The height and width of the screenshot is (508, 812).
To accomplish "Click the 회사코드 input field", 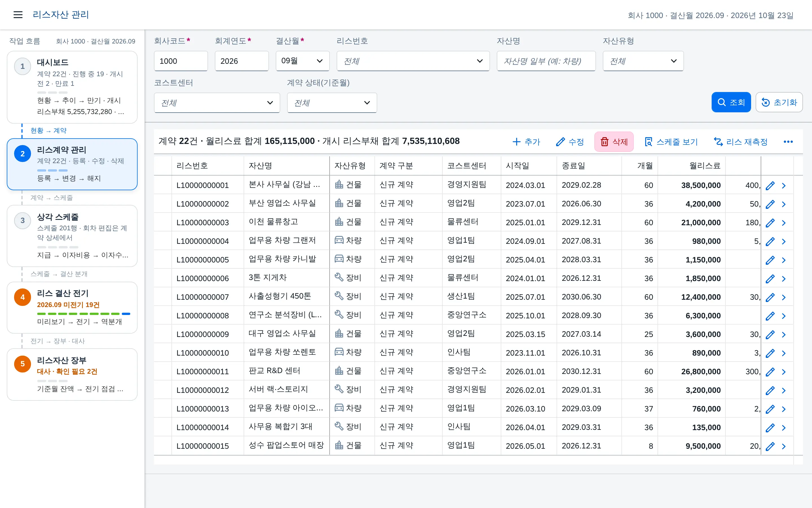I will coord(181,61).
